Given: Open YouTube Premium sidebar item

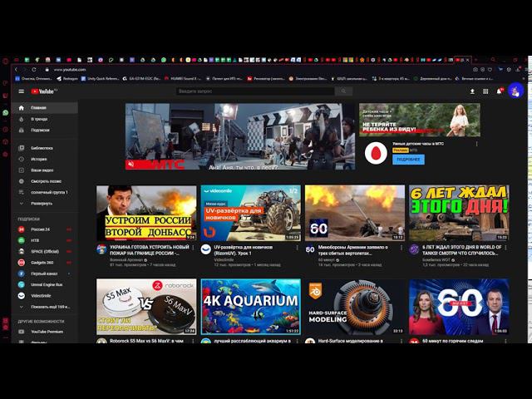Looking at the screenshot, I should coord(45,332).
